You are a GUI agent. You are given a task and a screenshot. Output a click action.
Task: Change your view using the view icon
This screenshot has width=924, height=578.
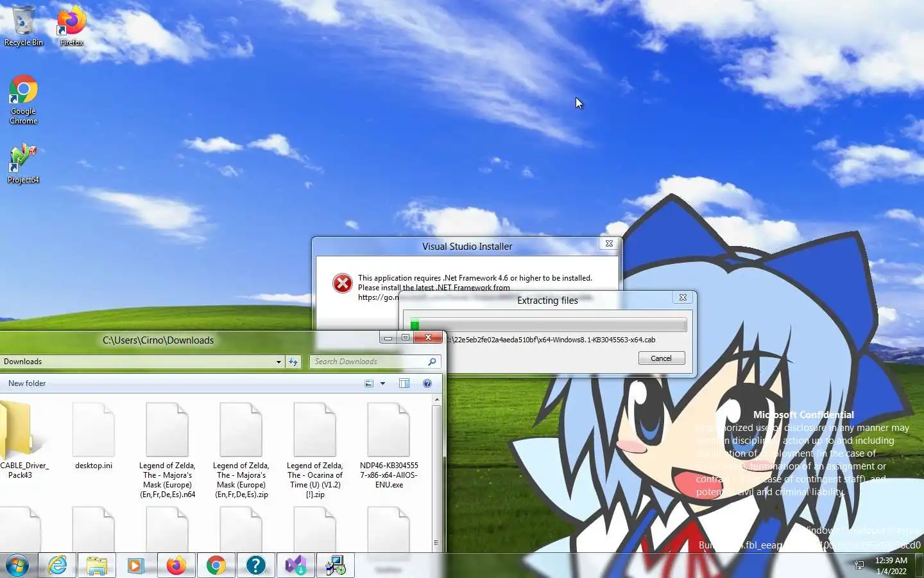369,383
